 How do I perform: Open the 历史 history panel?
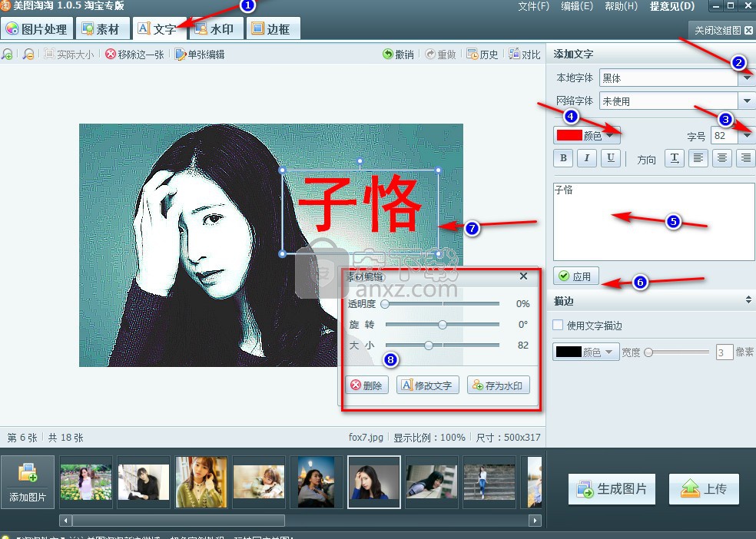pyautogui.click(x=482, y=55)
